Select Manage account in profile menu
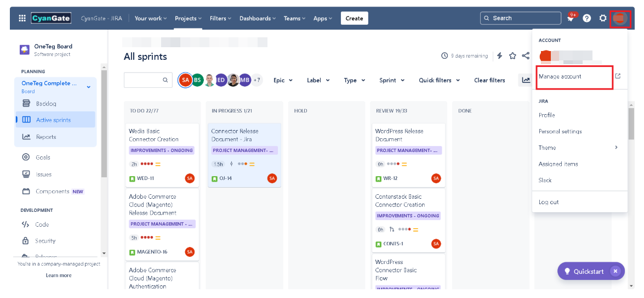The width and height of the screenshot is (644, 298). (x=560, y=76)
